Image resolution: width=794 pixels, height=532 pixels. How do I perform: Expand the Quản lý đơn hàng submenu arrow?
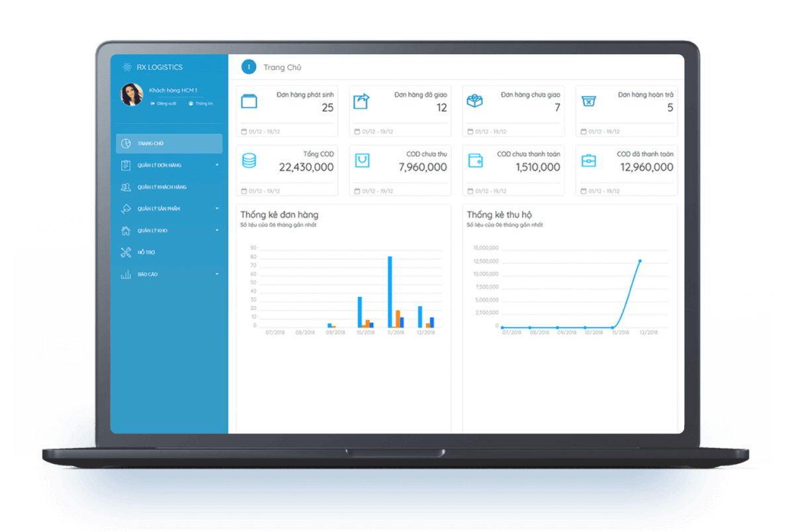pos(217,165)
